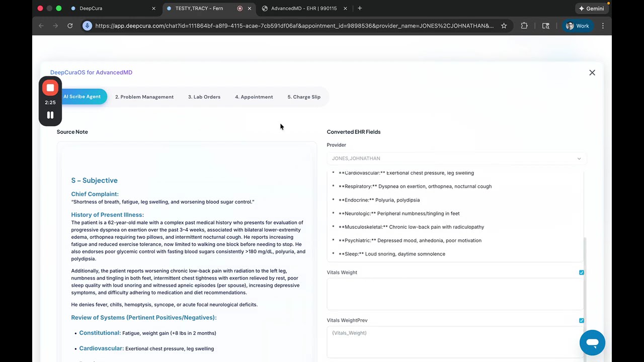This screenshot has width=644, height=362.
Task: Select the Cardiovascular line in Source Note
Action: coord(146,348)
